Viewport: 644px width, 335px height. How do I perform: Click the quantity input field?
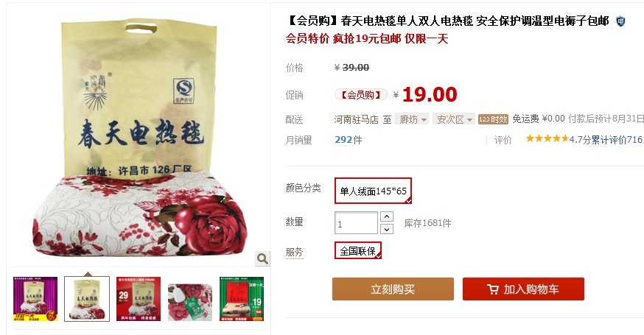tap(356, 223)
